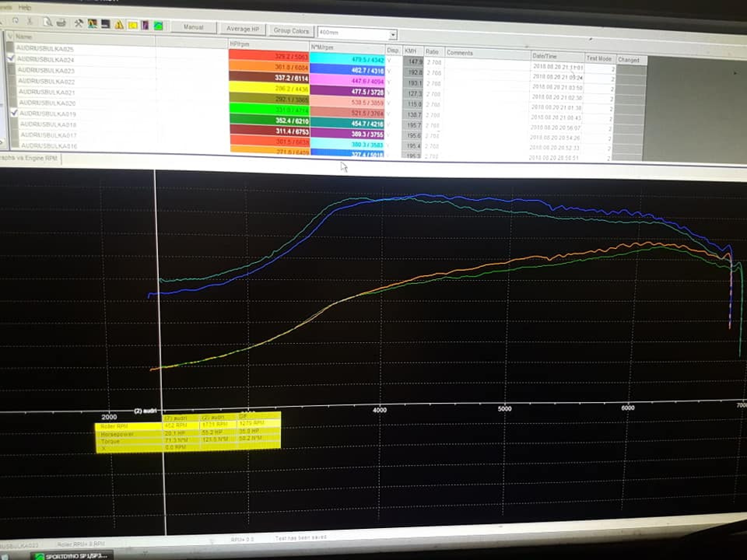Open the 400mm dropdown list
The height and width of the screenshot is (560, 747).
tap(393, 35)
